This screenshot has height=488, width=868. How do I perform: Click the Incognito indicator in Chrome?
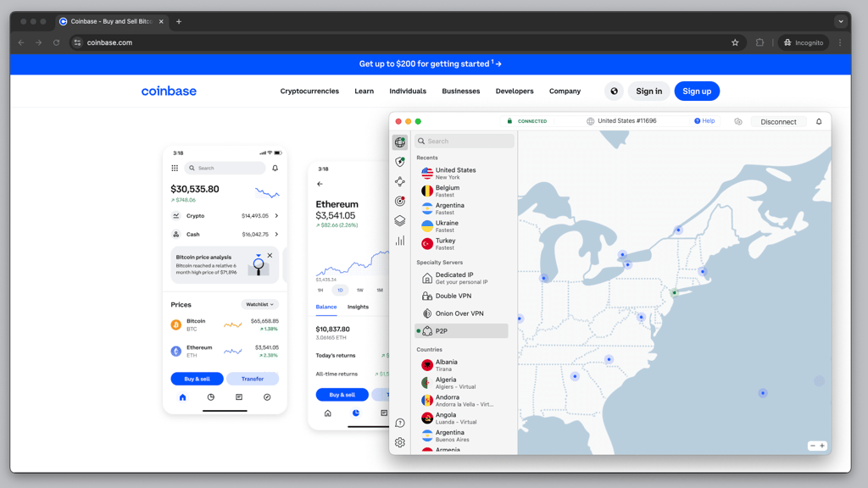click(x=804, y=42)
